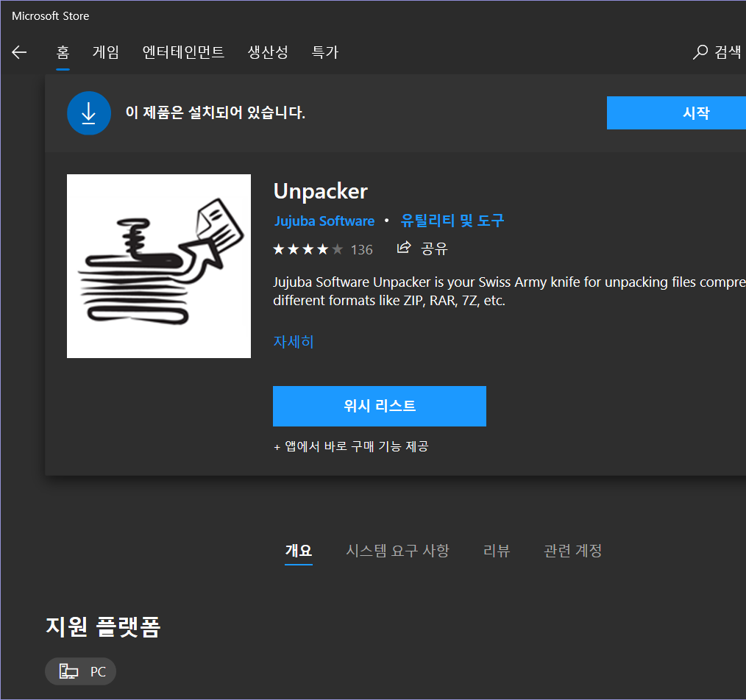Open the 특가 tab
This screenshot has width=746, height=700.
(325, 52)
